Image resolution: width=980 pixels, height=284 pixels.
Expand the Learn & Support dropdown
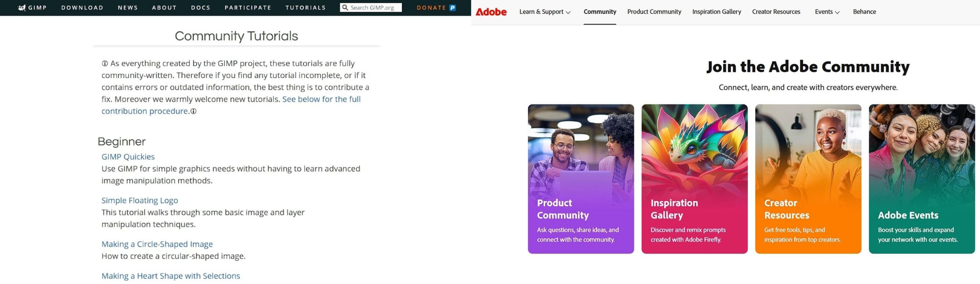544,12
